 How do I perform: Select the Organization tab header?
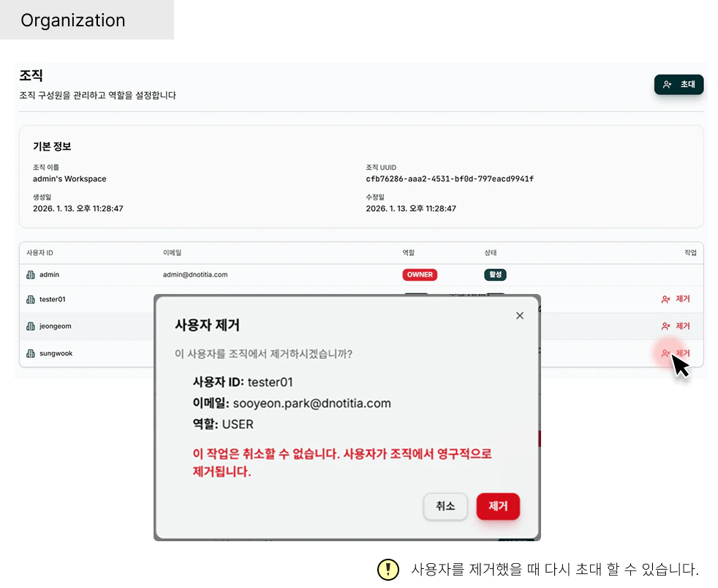[73, 20]
